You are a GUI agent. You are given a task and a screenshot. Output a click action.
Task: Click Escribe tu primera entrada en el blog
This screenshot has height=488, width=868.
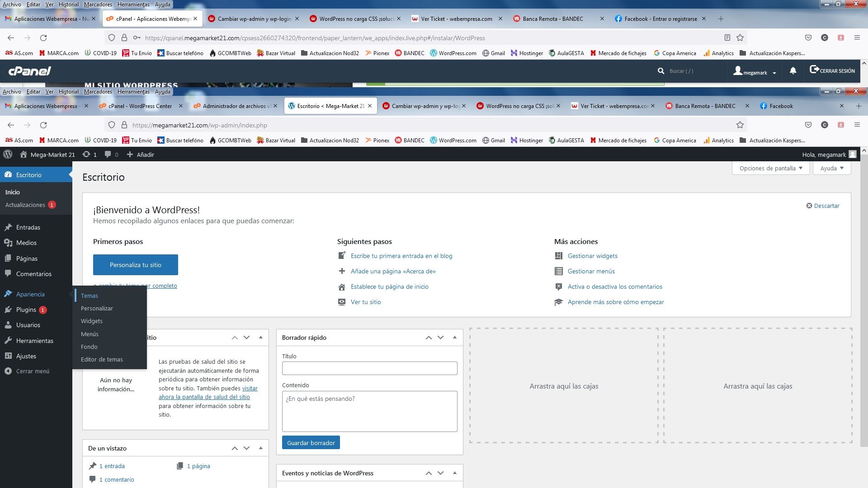pos(401,256)
